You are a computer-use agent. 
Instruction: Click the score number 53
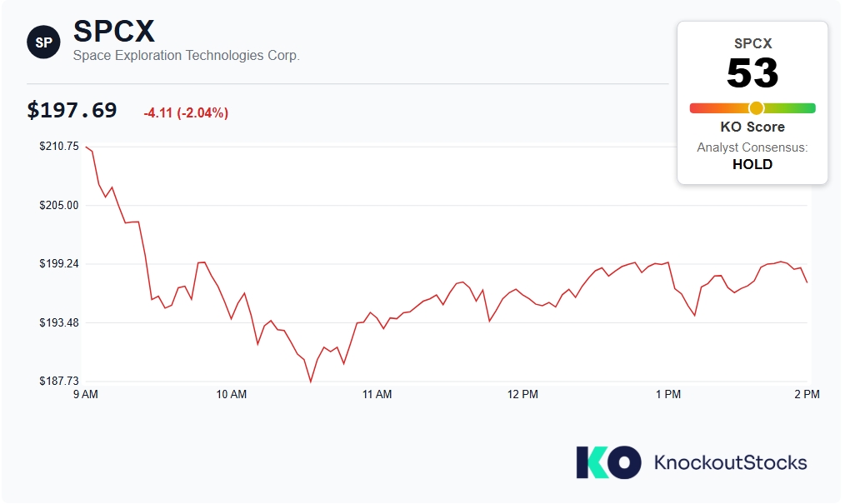pos(752,72)
